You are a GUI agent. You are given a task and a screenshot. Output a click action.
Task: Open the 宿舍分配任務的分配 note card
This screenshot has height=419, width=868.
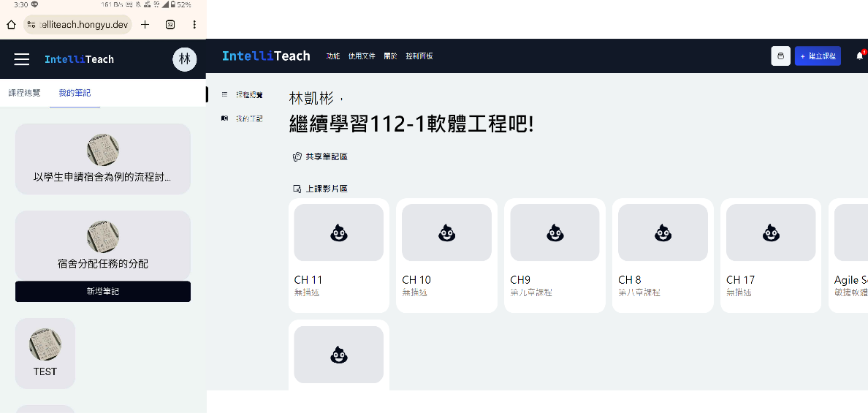[x=103, y=246]
